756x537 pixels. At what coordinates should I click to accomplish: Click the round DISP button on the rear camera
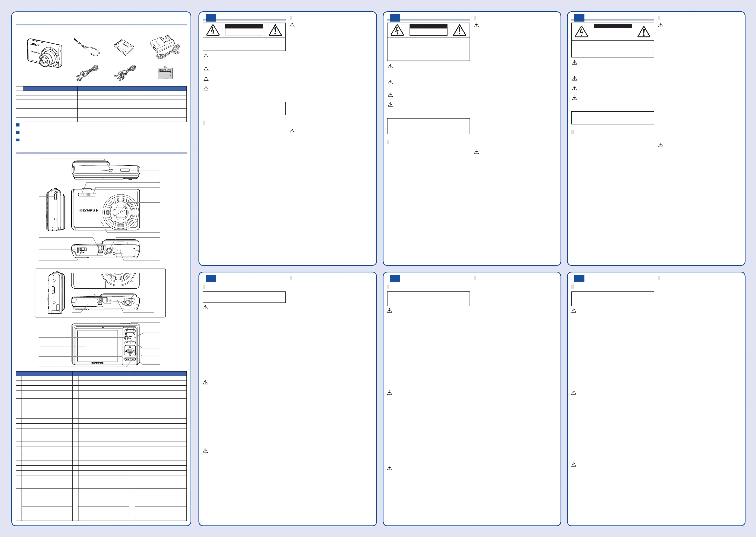click(x=126, y=338)
